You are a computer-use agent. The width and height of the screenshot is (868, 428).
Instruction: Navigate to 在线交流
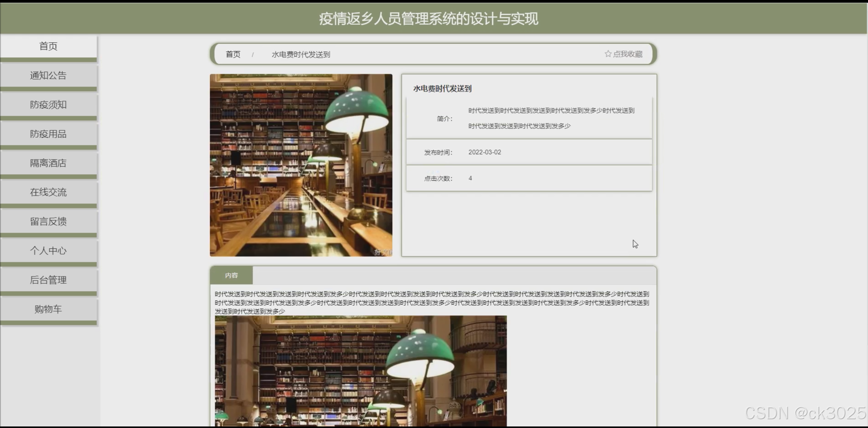(48, 192)
